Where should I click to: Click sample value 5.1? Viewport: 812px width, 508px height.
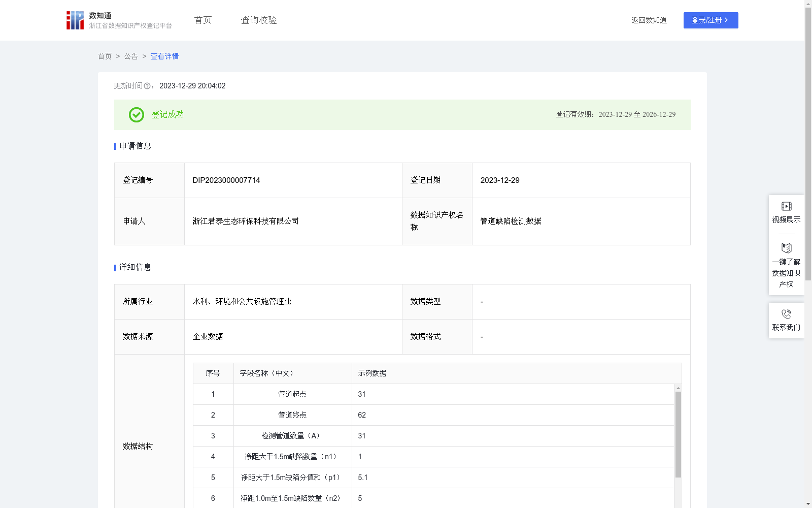[x=363, y=478]
